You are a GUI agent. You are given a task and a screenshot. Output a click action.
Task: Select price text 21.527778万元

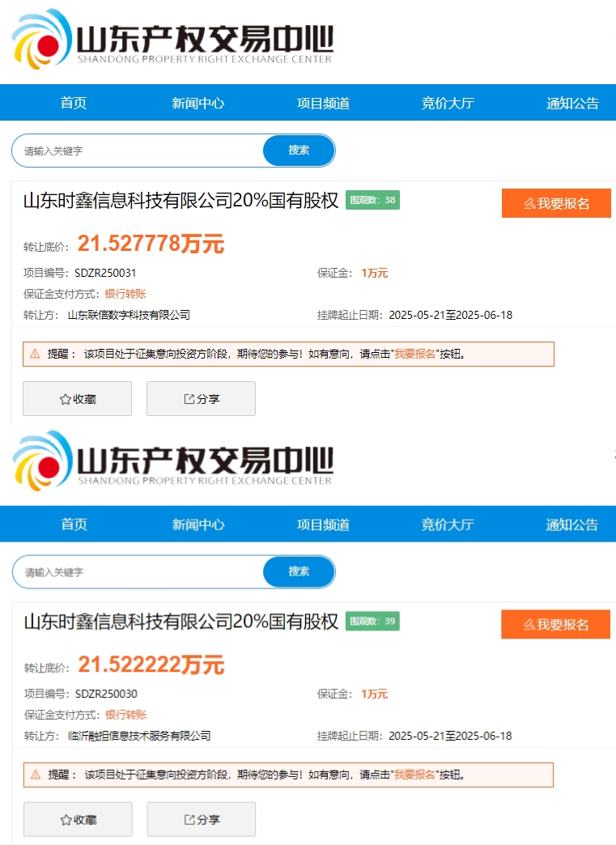[x=151, y=244]
